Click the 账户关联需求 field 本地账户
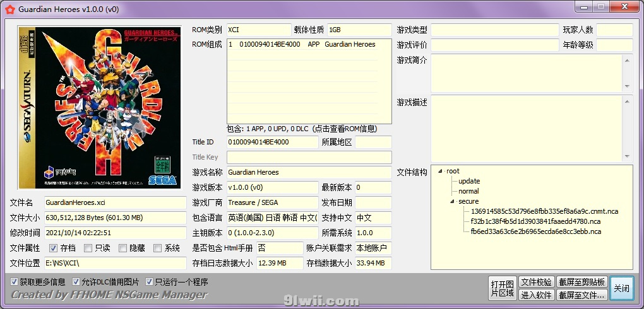Screen dimensions: 644x309 (373, 248)
